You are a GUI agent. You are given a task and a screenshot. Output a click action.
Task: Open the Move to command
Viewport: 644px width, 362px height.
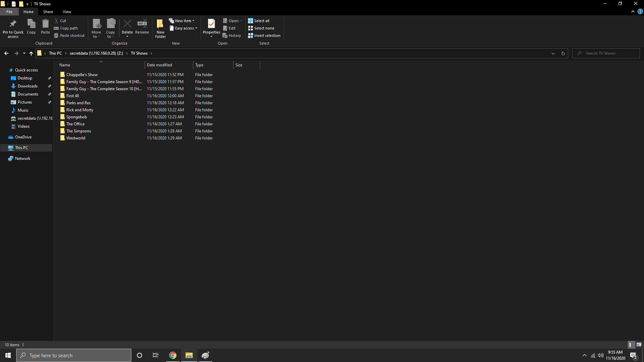pos(96,28)
